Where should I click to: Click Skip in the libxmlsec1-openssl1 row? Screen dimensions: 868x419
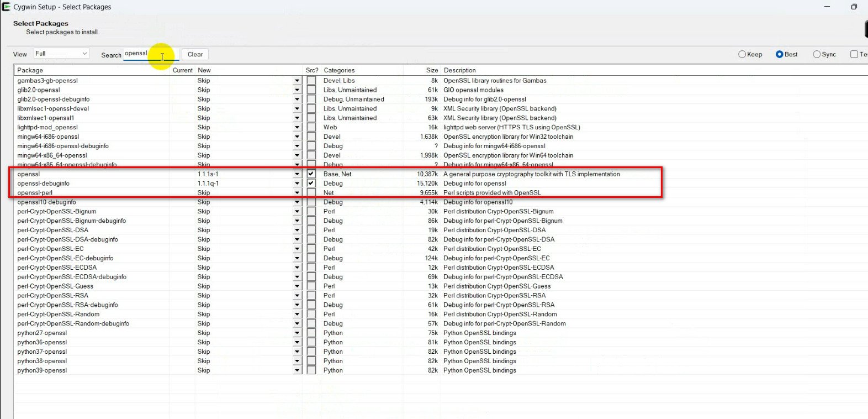click(204, 118)
